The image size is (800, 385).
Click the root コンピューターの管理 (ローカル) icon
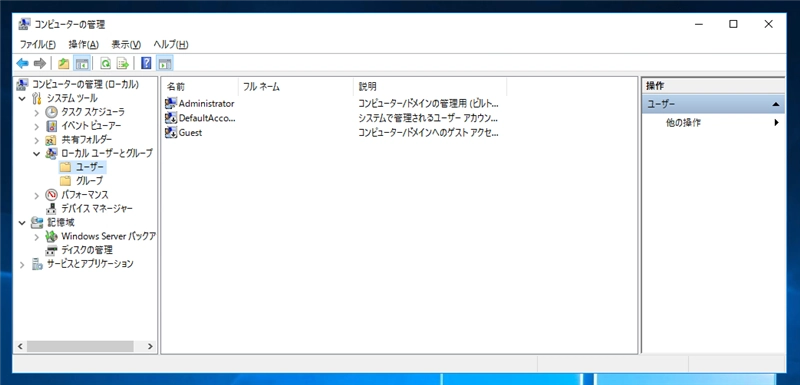click(x=23, y=84)
